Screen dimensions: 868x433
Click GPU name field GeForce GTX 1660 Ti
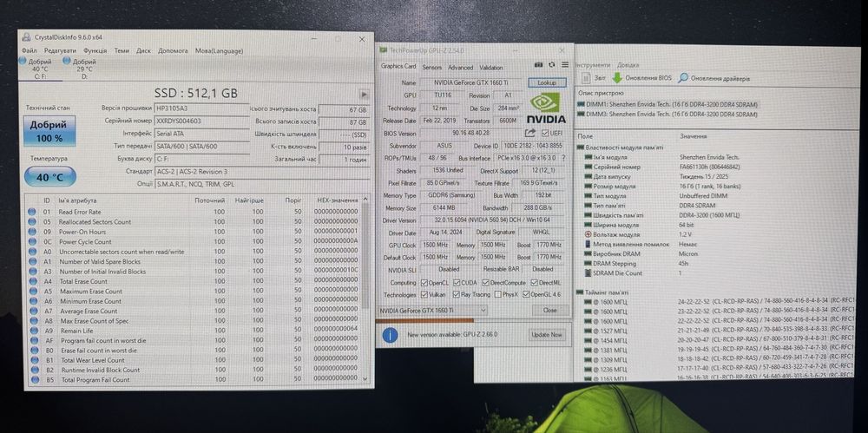coord(470,82)
